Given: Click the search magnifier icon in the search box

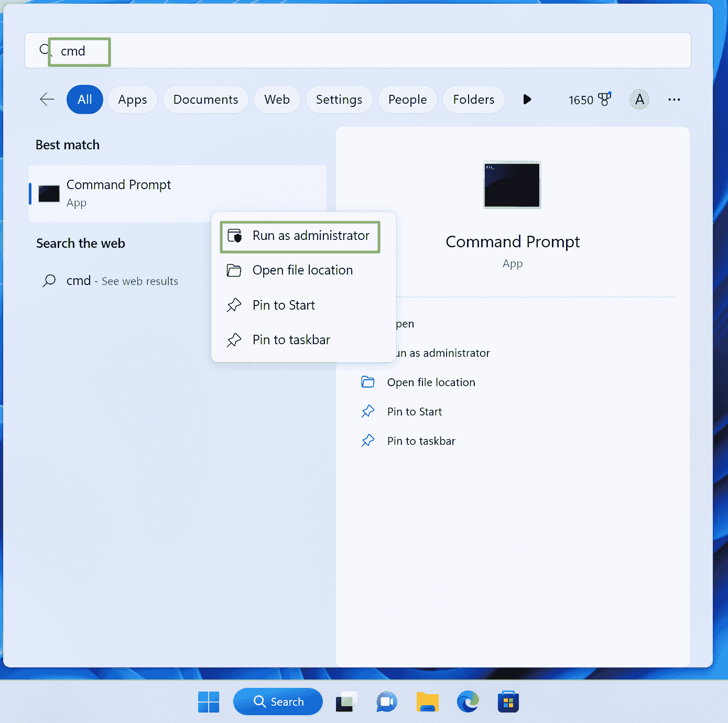Looking at the screenshot, I should [x=45, y=50].
